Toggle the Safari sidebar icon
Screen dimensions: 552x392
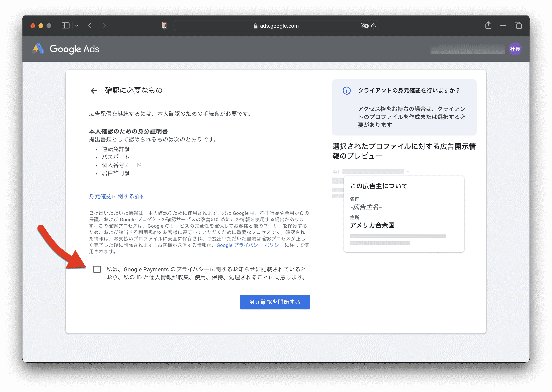pyautogui.click(x=65, y=26)
